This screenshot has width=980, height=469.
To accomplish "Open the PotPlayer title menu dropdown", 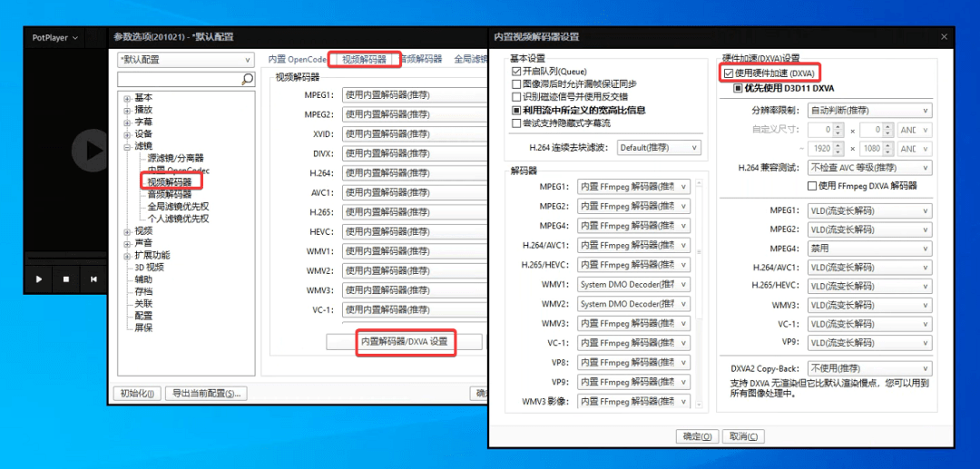I will (x=55, y=37).
